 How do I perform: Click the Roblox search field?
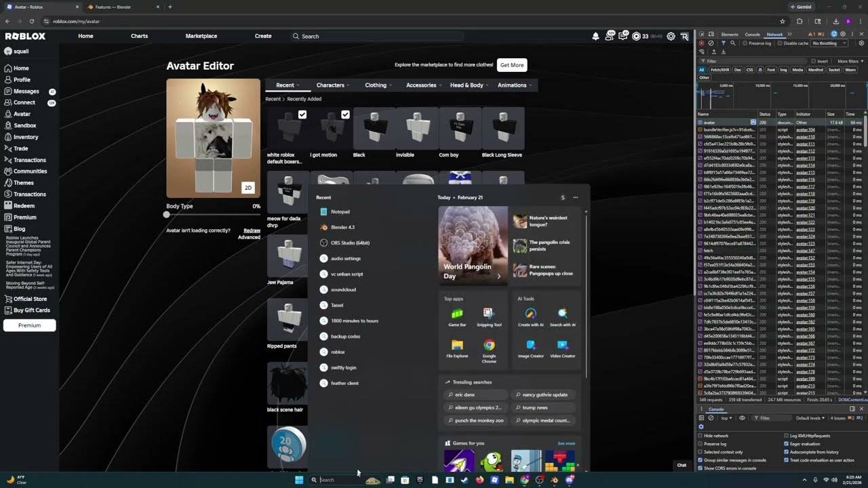point(377,36)
